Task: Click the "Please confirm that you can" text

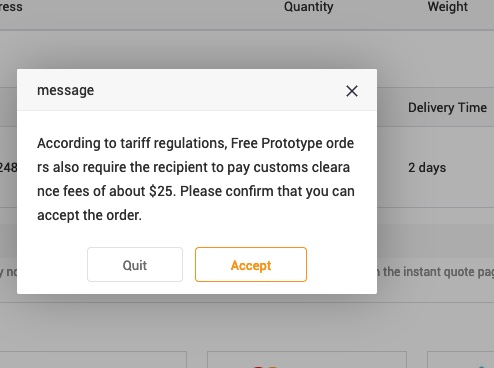Action: click(267, 191)
